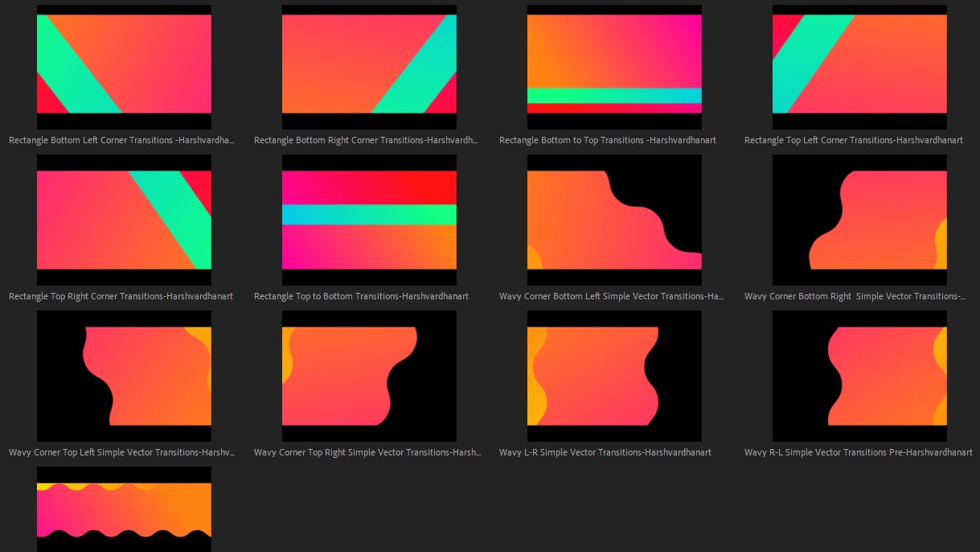Viewport: 980px width, 552px height.
Task: Select the Rectangle Top Right Corner Transitions thumbnail
Action: coord(123,220)
